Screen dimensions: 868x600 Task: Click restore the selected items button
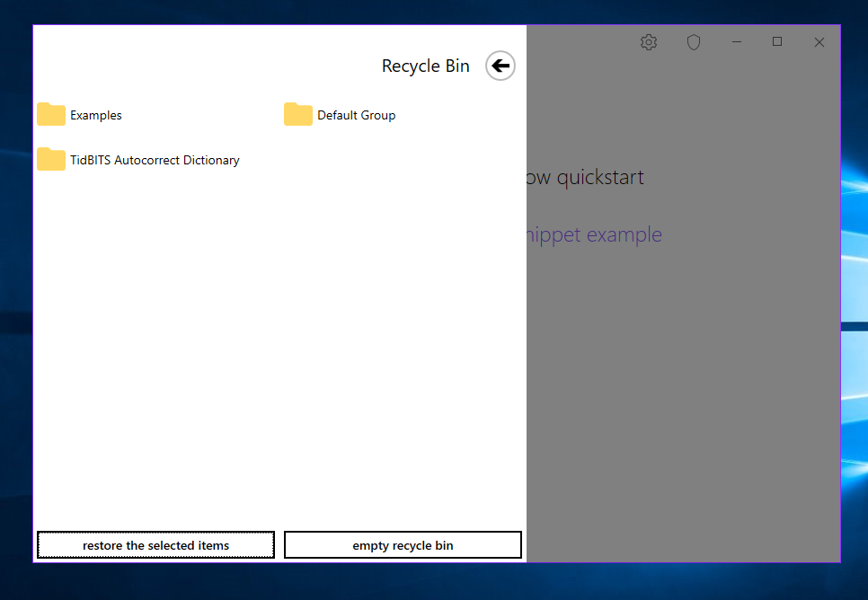point(155,545)
